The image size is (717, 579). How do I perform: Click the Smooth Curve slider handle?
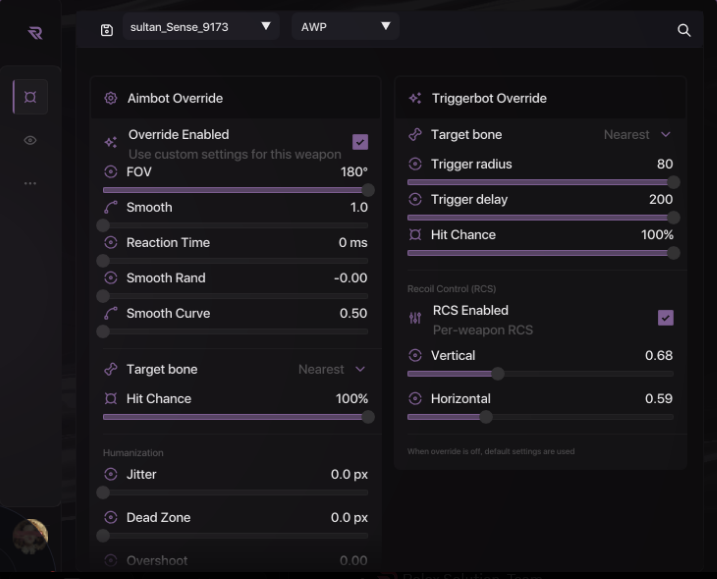point(103,331)
